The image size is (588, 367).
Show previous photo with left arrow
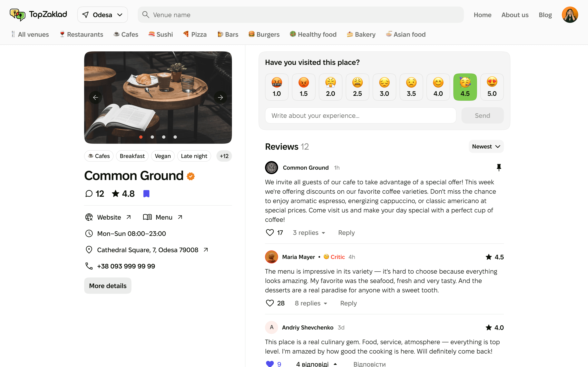pyautogui.click(x=96, y=97)
